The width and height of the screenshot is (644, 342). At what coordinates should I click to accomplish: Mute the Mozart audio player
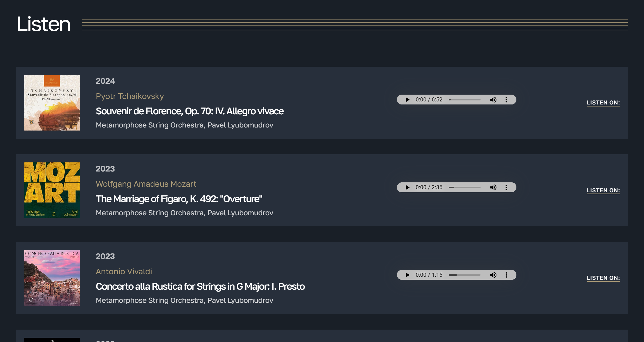(x=493, y=187)
